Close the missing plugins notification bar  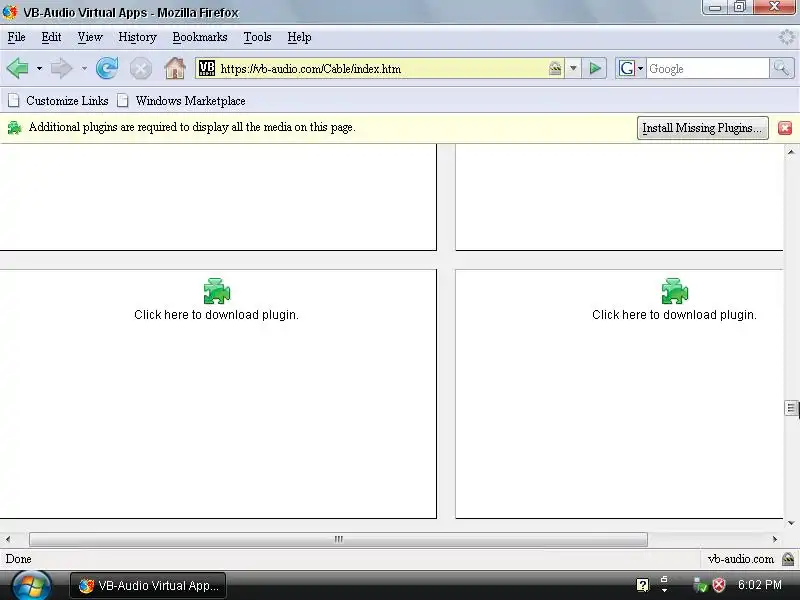[x=785, y=128]
